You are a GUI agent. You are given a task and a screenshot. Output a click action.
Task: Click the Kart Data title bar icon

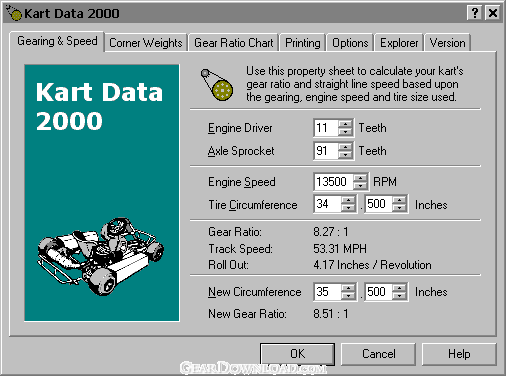coord(14,13)
